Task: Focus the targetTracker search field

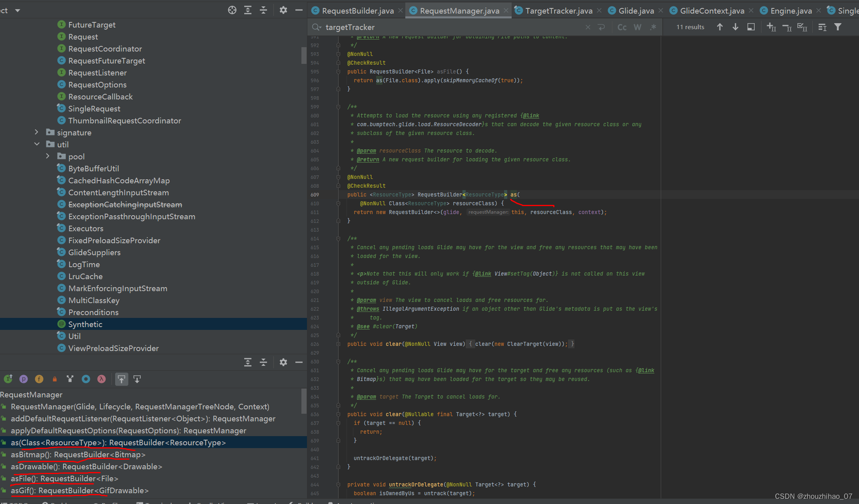Action: pyautogui.click(x=454, y=27)
